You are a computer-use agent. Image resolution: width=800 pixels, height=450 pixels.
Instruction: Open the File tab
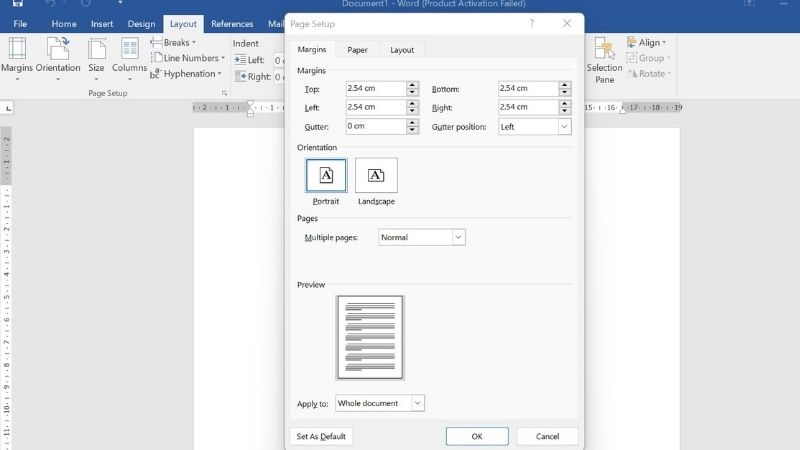tap(20, 24)
